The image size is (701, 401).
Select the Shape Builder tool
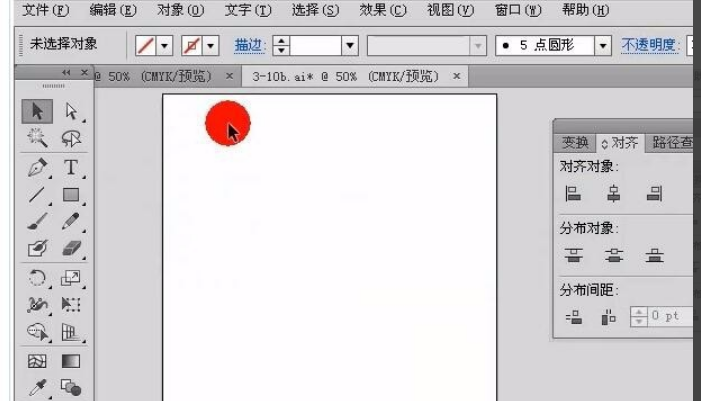coord(37,332)
